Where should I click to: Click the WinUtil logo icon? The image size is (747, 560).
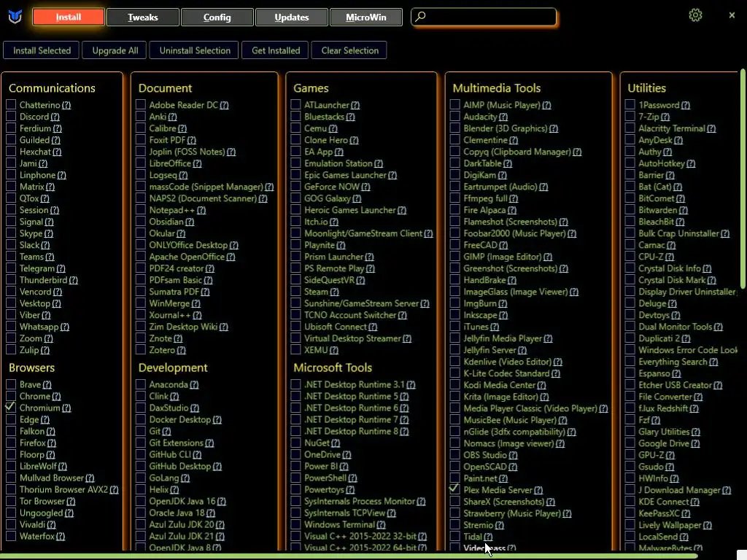(x=15, y=17)
